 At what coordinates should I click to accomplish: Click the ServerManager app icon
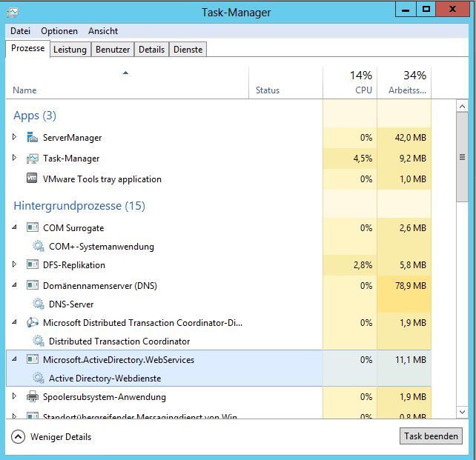32,137
